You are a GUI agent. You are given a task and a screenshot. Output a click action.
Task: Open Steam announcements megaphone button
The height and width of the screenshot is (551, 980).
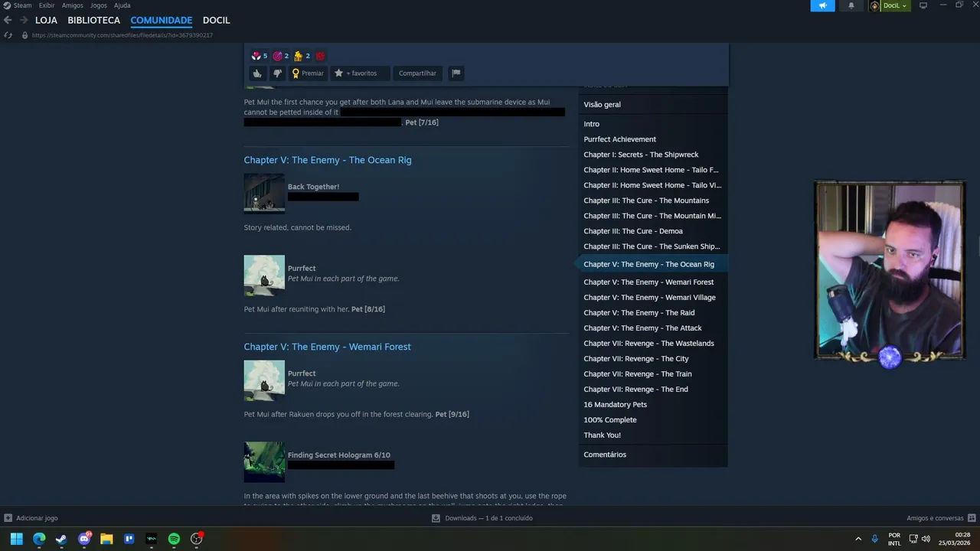click(x=822, y=5)
